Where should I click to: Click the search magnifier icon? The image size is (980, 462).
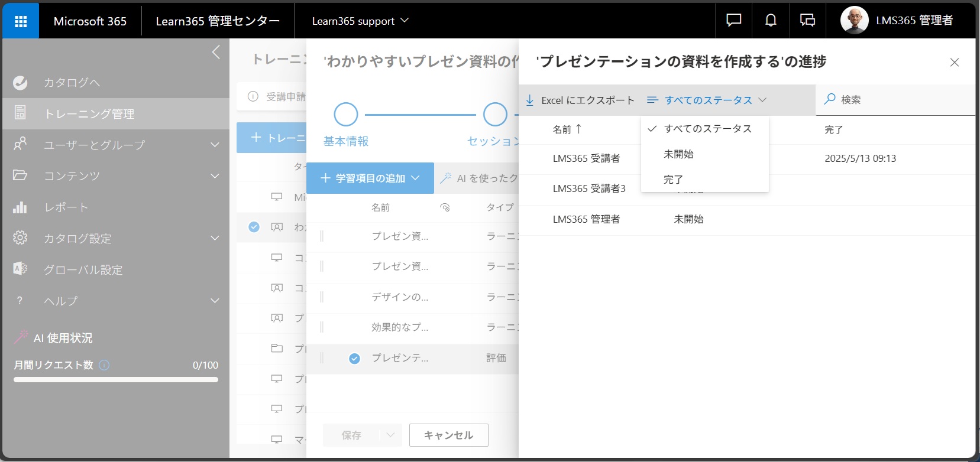pyautogui.click(x=830, y=99)
